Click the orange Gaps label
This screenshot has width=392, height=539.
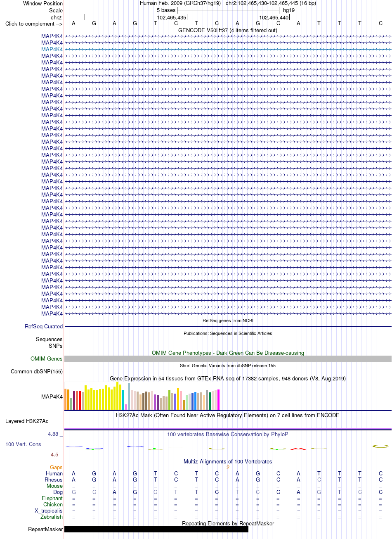[57, 467]
